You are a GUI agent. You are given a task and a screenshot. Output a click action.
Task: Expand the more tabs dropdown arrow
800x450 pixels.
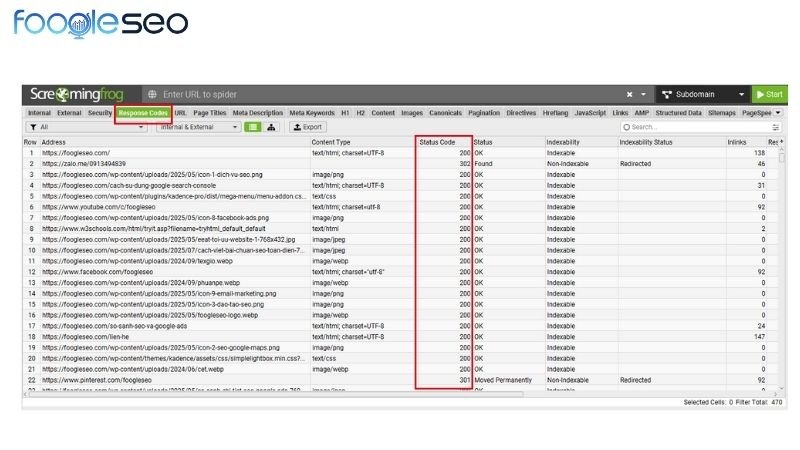(x=778, y=113)
